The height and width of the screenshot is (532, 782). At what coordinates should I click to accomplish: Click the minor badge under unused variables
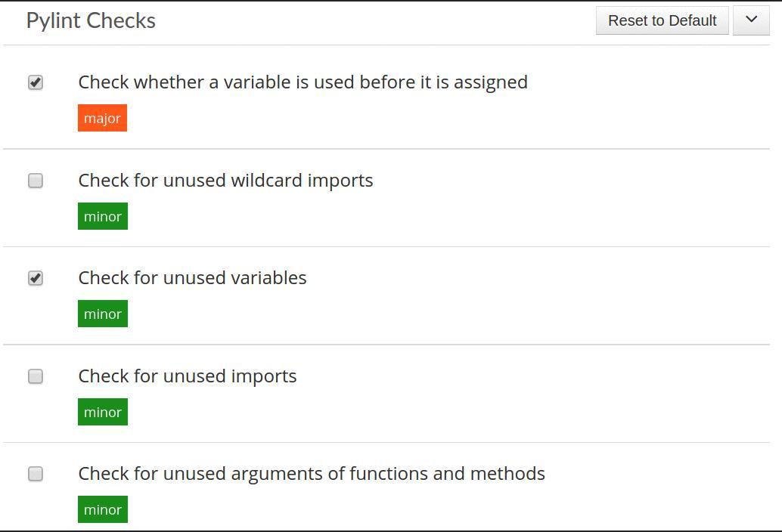click(103, 314)
